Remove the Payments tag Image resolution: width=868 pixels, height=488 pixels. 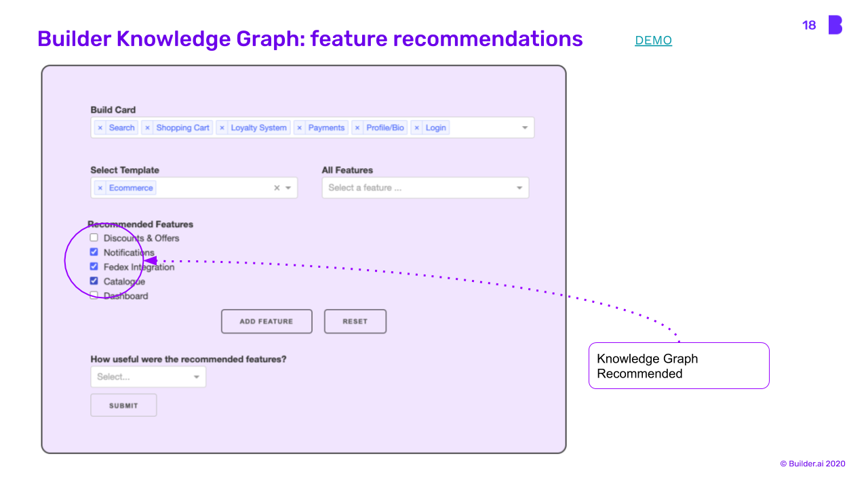[300, 127]
